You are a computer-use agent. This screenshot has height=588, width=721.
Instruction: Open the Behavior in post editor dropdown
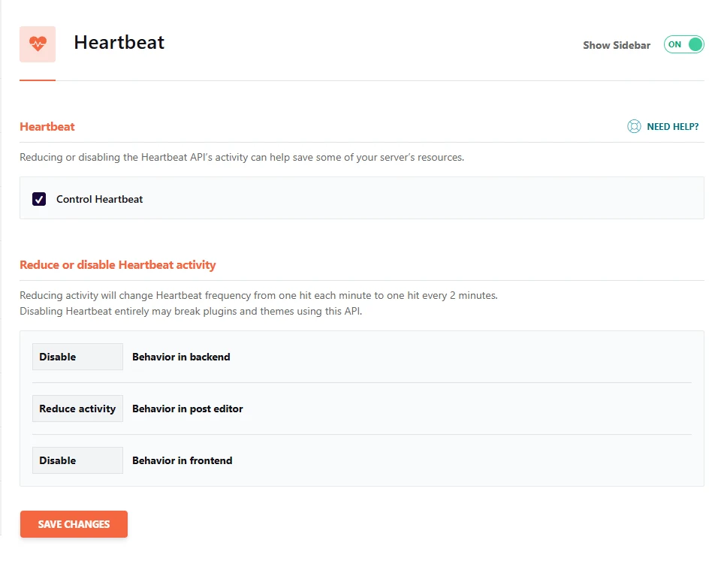(x=77, y=409)
